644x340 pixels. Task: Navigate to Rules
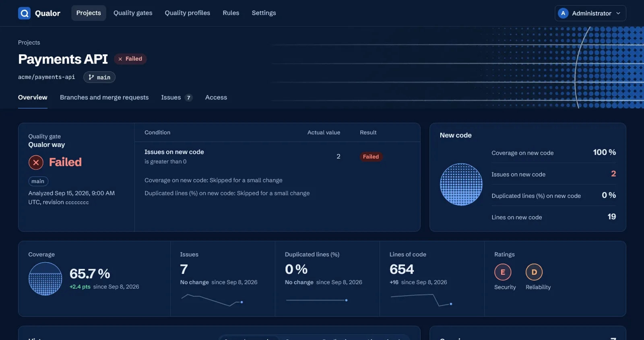pos(231,13)
